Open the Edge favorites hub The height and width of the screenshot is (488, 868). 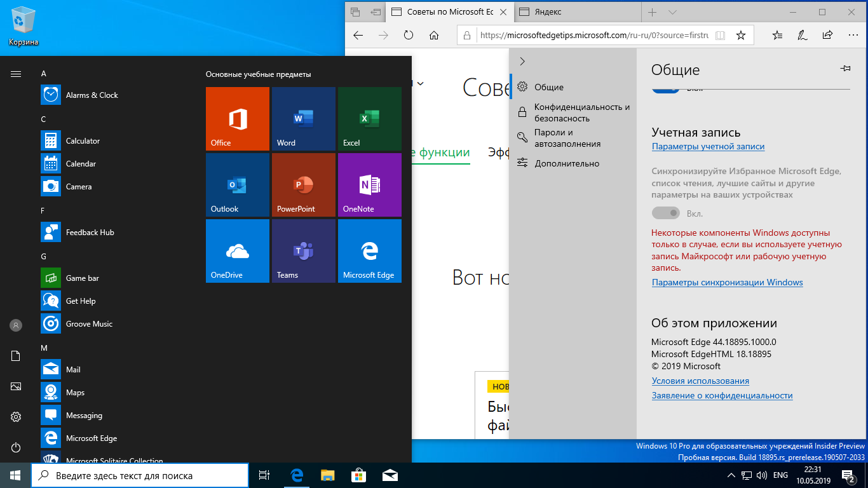pos(777,36)
